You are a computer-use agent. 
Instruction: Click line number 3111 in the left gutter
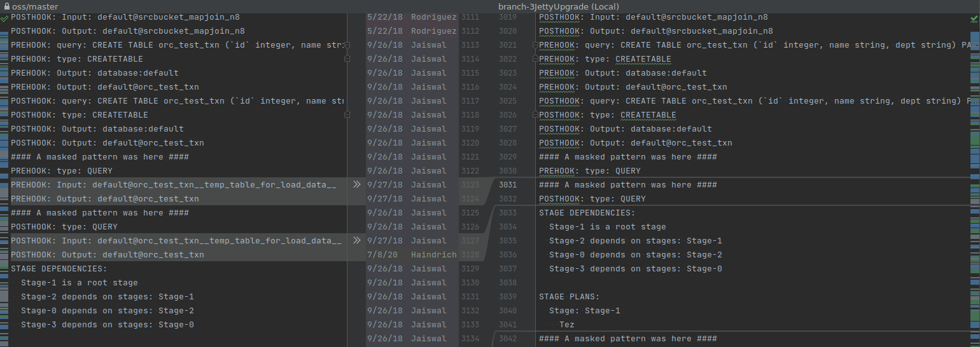point(470,17)
